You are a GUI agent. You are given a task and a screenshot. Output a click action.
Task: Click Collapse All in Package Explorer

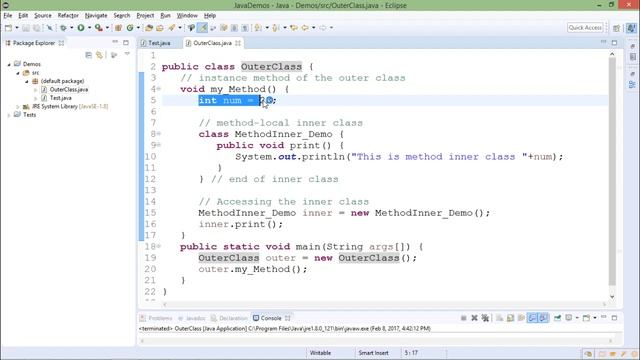tap(89, 55)
